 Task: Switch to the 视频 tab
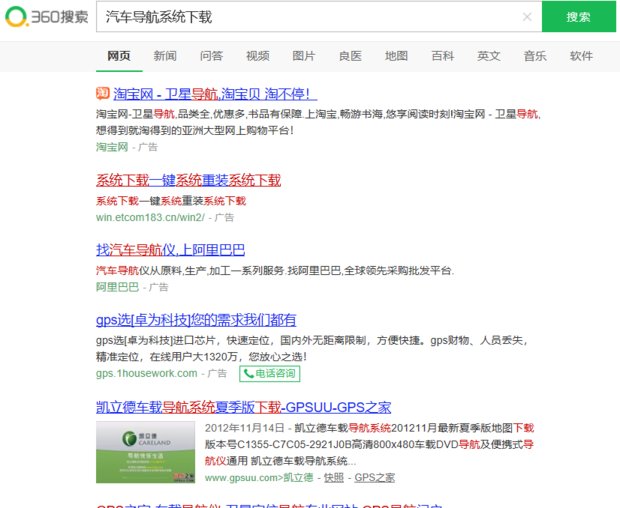(258, 56)
